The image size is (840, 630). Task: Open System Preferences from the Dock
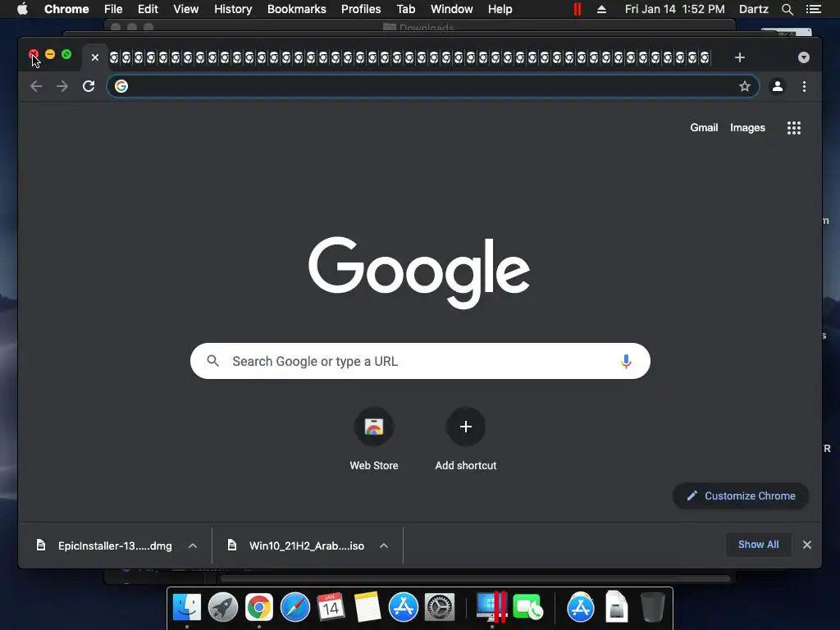click(440, 608)
